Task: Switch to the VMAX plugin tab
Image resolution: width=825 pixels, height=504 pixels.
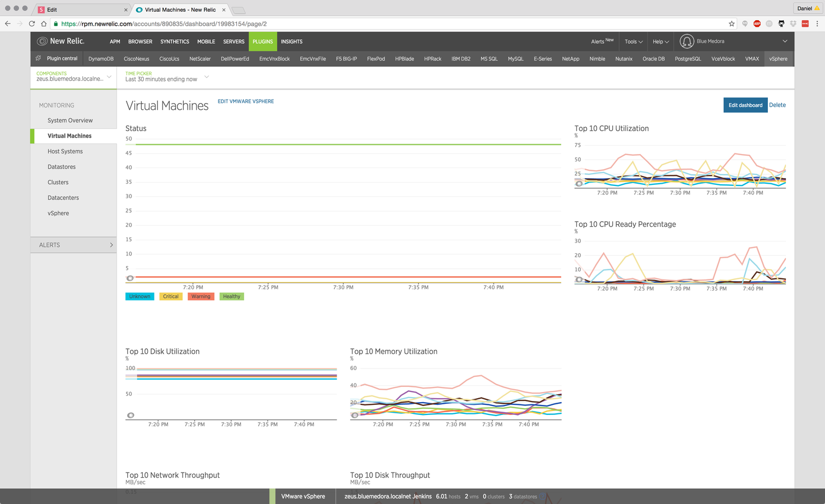Action: click(752, 59)
